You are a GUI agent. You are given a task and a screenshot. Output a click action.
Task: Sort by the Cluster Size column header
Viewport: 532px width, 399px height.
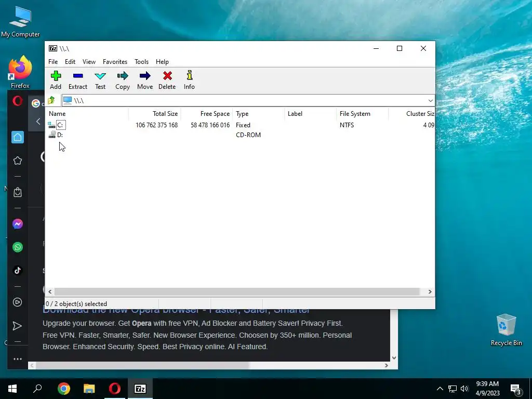[411, 114]
